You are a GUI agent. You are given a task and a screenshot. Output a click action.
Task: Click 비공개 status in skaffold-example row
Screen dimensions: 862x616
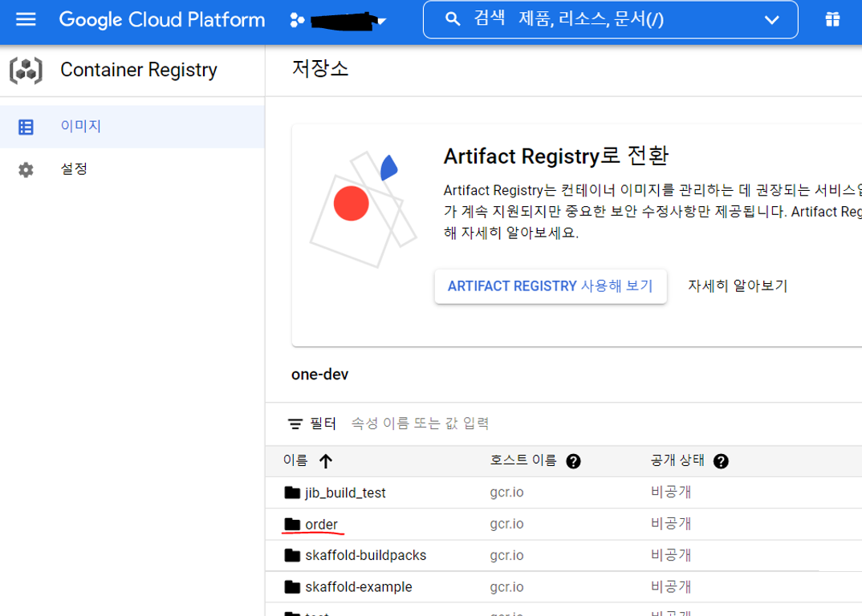tap(671, 587)
